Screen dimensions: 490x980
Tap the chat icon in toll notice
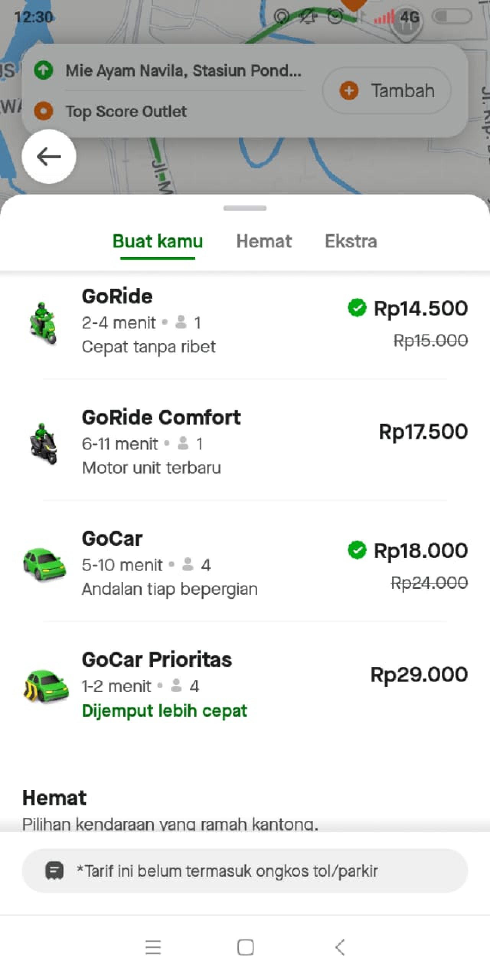(x=54, y=871)
